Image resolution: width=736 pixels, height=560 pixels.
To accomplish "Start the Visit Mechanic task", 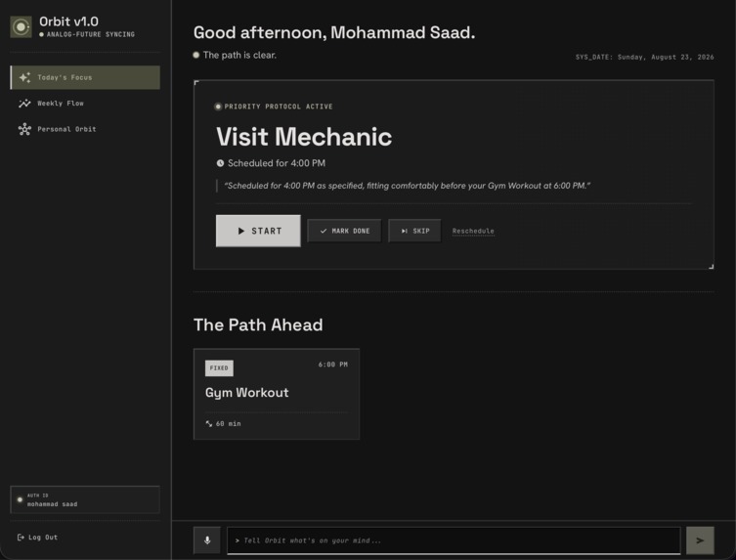I will coord(258,231).
